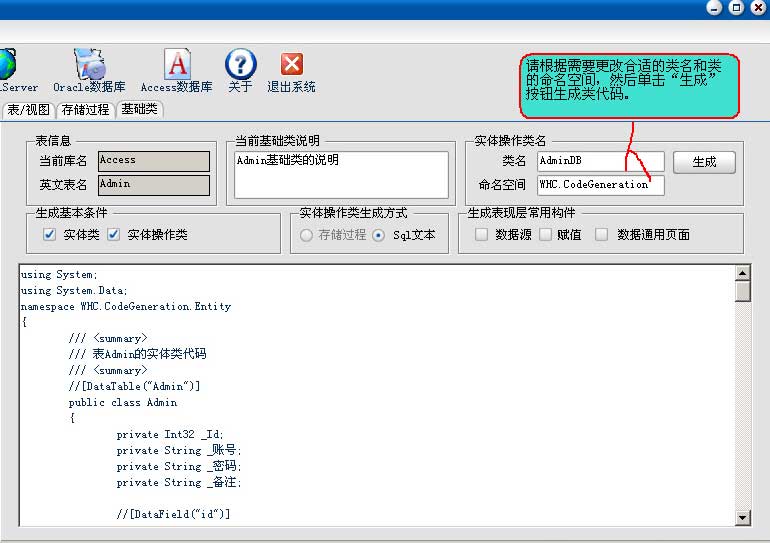Click the 类名 input field
Screen dimensions: 770x543
600,161
